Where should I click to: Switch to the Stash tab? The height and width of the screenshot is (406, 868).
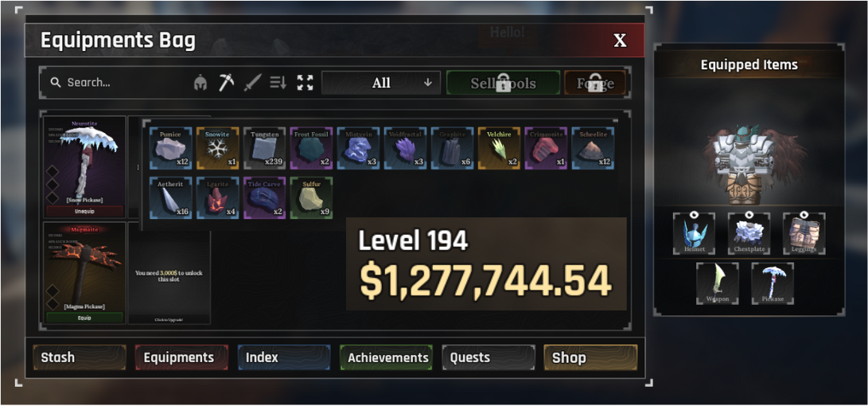[80, 357]
